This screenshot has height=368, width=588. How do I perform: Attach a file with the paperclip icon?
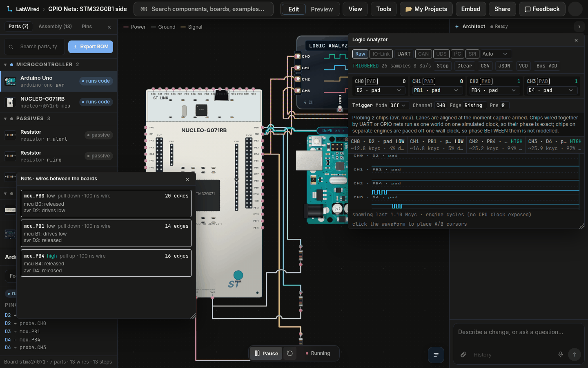[463, 355]
